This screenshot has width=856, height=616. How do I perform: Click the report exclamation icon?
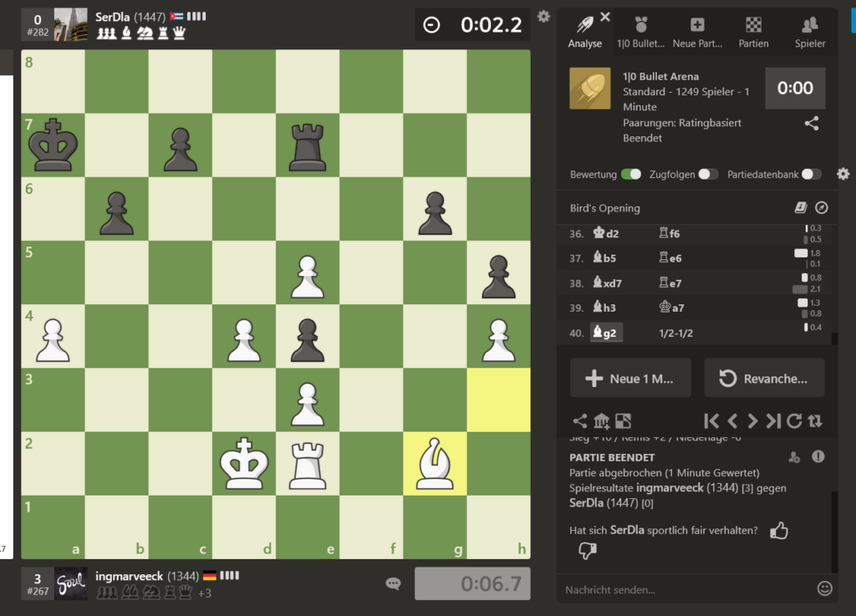tap(818, 456)
